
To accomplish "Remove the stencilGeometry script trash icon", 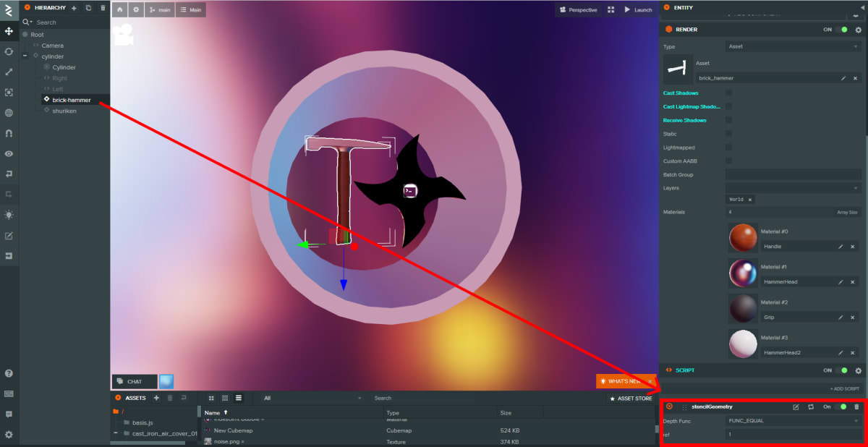I will 856,407.
